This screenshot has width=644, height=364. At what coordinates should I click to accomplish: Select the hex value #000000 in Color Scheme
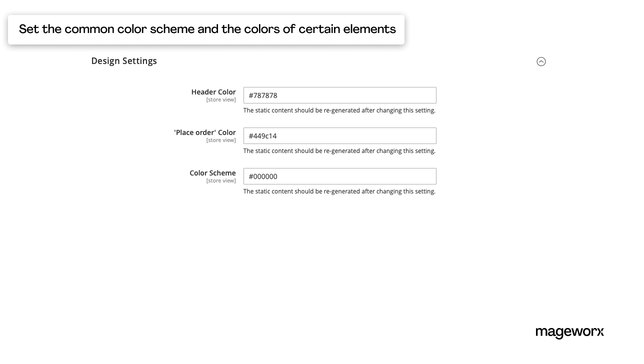[x=262, y=176]
